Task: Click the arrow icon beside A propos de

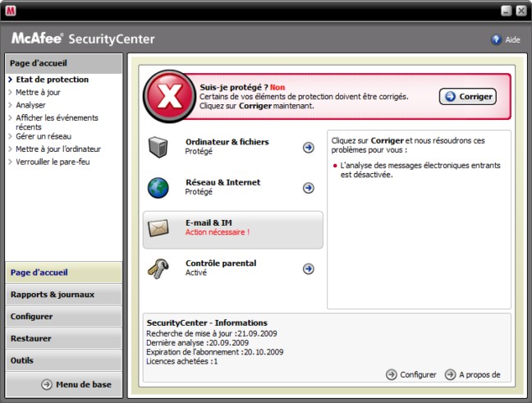Action: (450, 374)
